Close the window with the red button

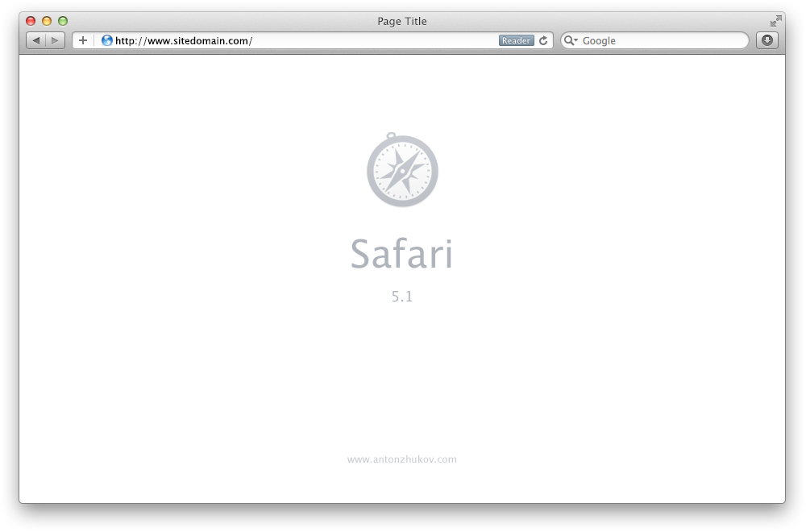coord(31,21)
